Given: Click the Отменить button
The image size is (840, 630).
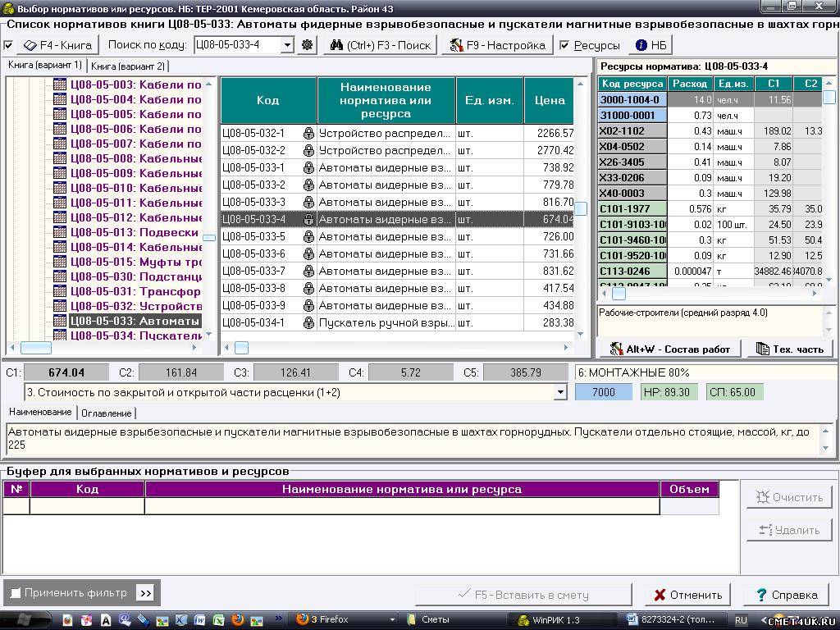Looking at the screenshot, I should pyautogui.click(x=687, y=595).
